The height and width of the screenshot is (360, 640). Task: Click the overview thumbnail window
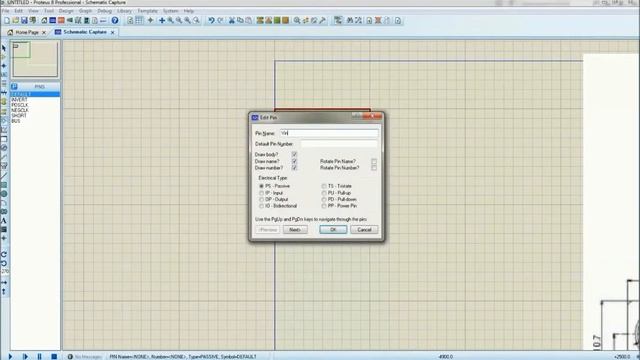coord(35,59)
